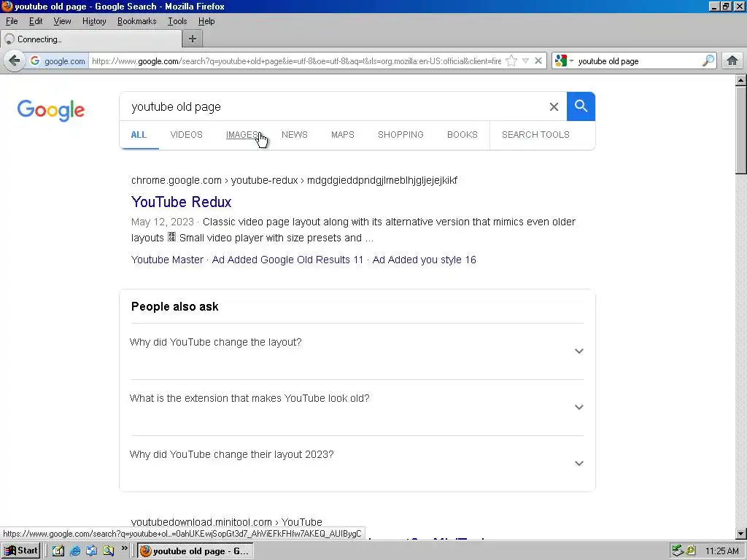Click the second system tray icon

690,551
